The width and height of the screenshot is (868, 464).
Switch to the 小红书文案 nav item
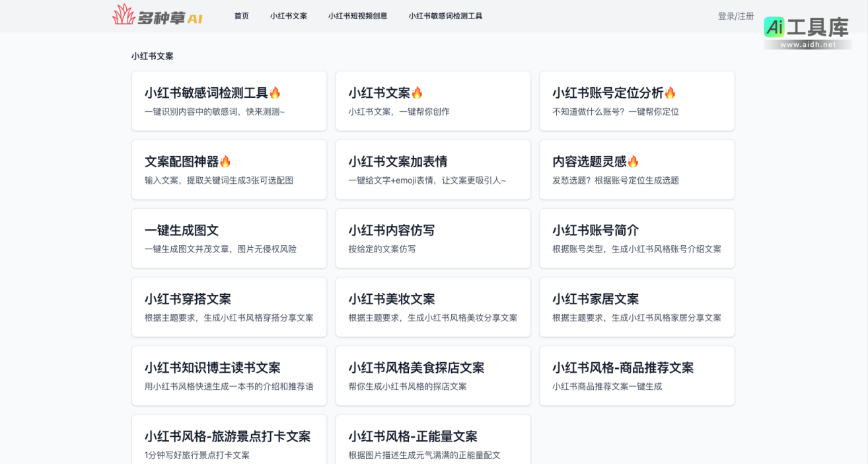[288, 16]
